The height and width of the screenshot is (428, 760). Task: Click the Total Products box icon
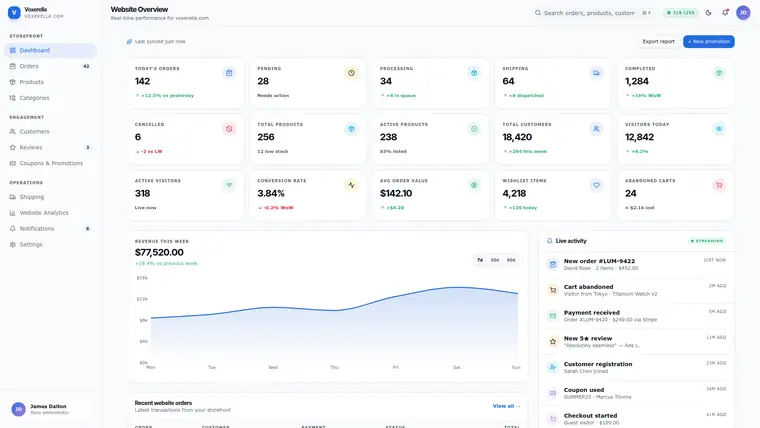pos(351,129)
